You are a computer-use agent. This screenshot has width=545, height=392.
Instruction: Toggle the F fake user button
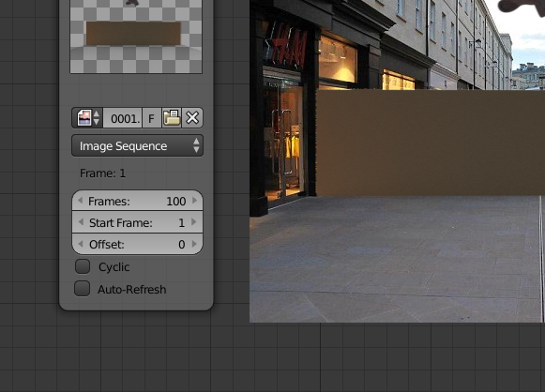(x=152, y=118)
